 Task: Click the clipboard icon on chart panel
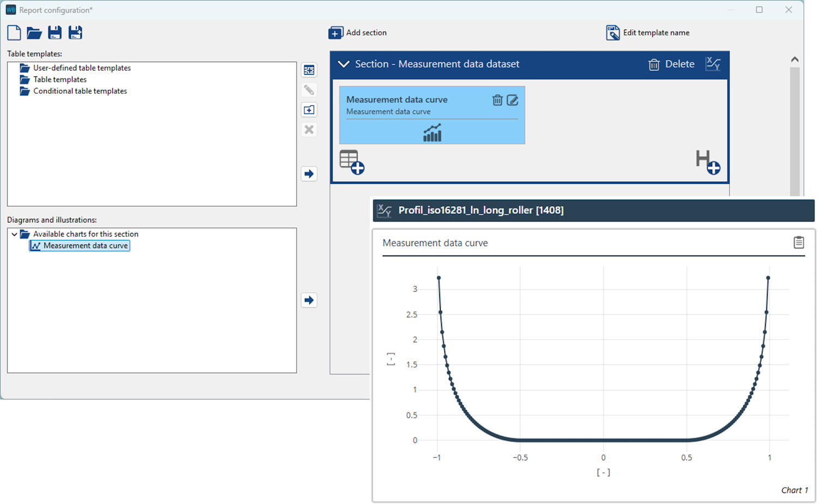(798, 243)
